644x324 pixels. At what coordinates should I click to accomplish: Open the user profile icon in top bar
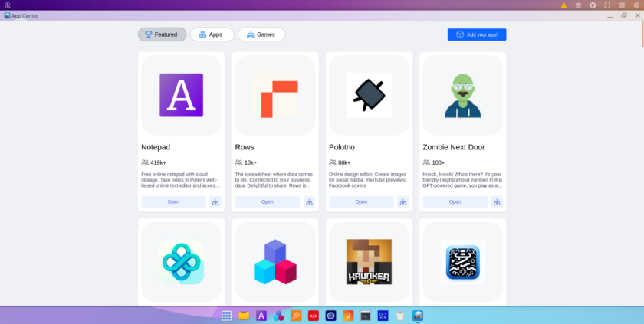tap(636, 5)
